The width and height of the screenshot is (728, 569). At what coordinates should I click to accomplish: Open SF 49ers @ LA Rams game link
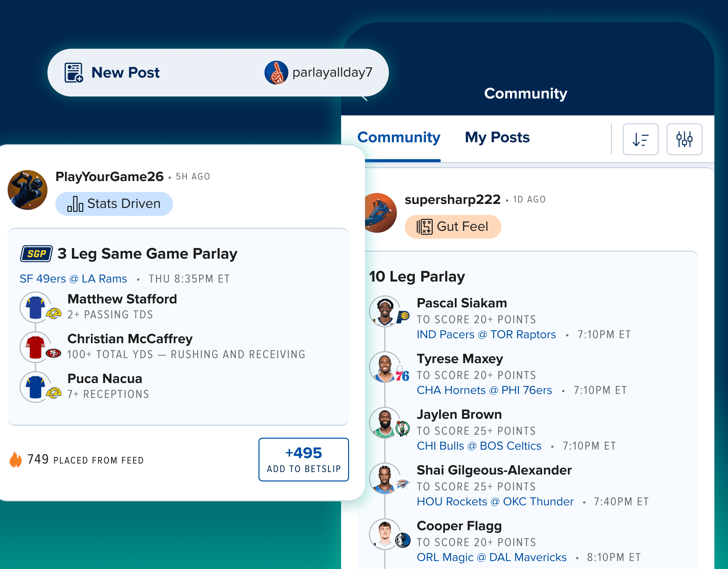73,279
